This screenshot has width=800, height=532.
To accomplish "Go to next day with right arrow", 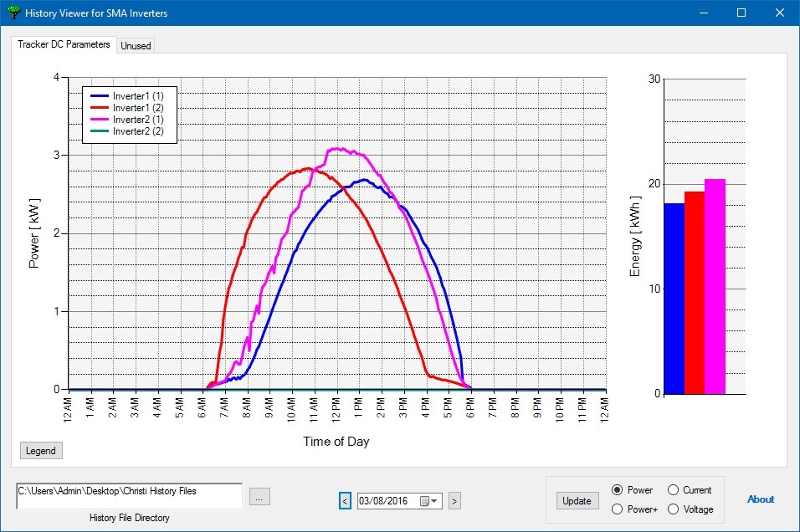I will (454, 501).
